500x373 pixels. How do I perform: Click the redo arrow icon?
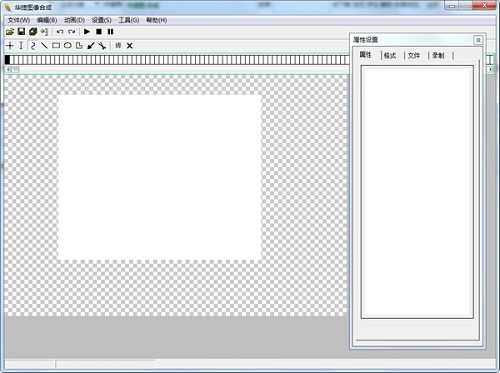click(x=71, y=32)
